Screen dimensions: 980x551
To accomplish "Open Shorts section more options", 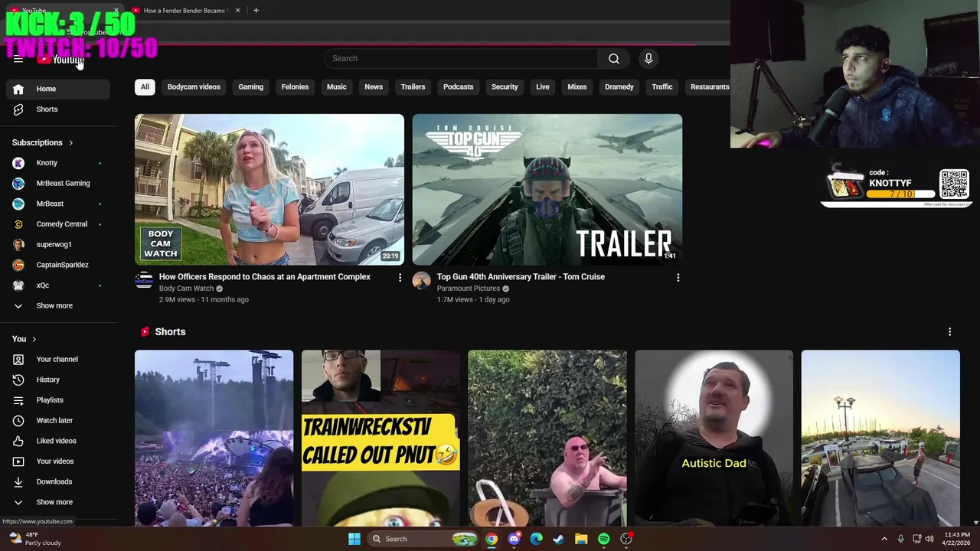I will (949, 332).
